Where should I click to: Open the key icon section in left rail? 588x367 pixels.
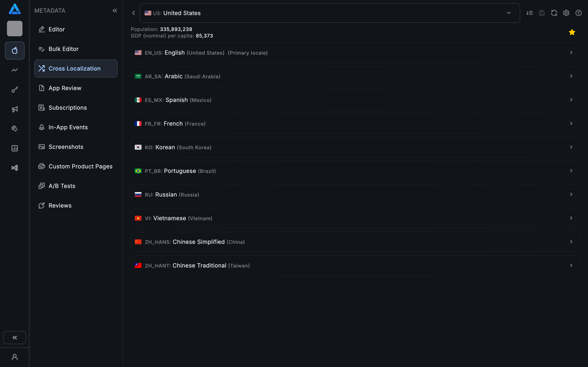click(14, 90)
